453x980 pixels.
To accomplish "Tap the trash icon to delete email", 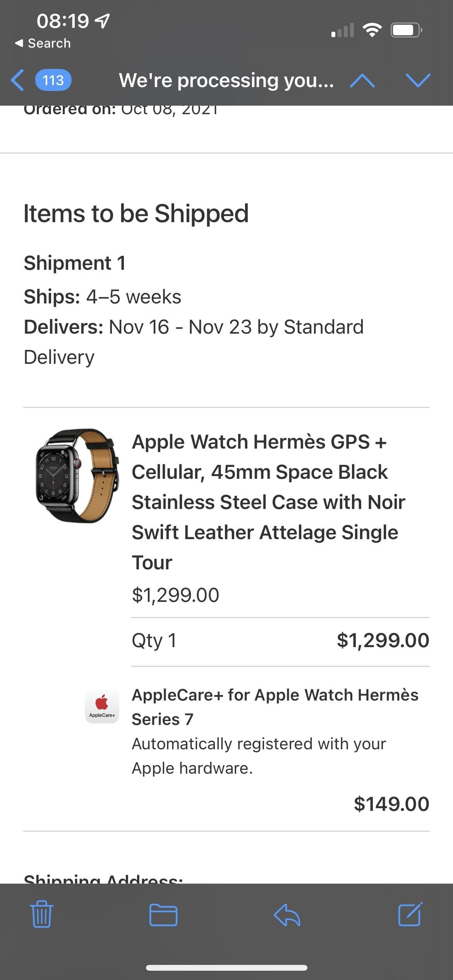I will [42, 914].
